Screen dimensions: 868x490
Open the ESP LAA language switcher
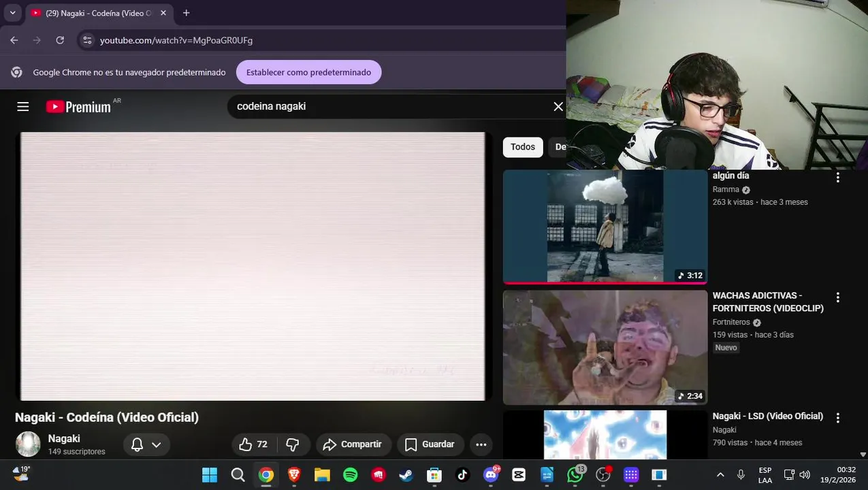(765, 475)
